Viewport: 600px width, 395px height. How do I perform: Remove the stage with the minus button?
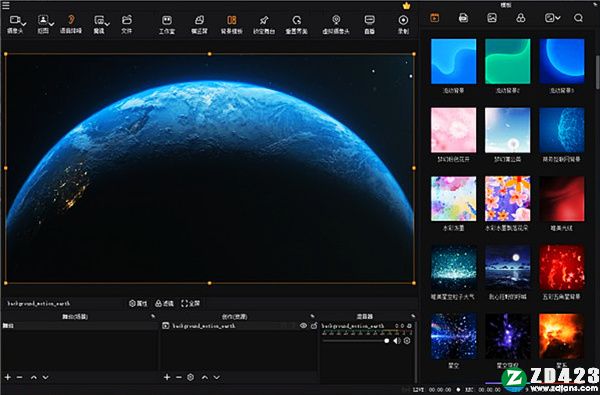(x=20, y=377)
